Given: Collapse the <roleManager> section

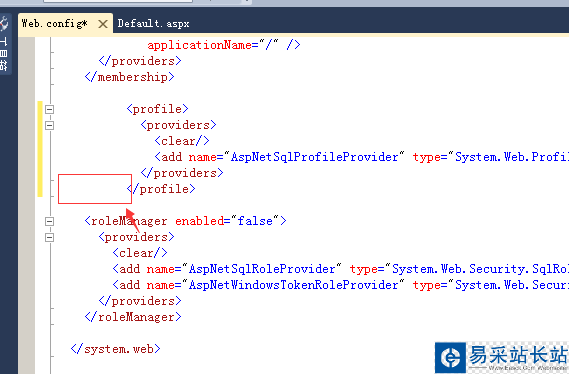Looking at the screenshot, I should 50,221.
